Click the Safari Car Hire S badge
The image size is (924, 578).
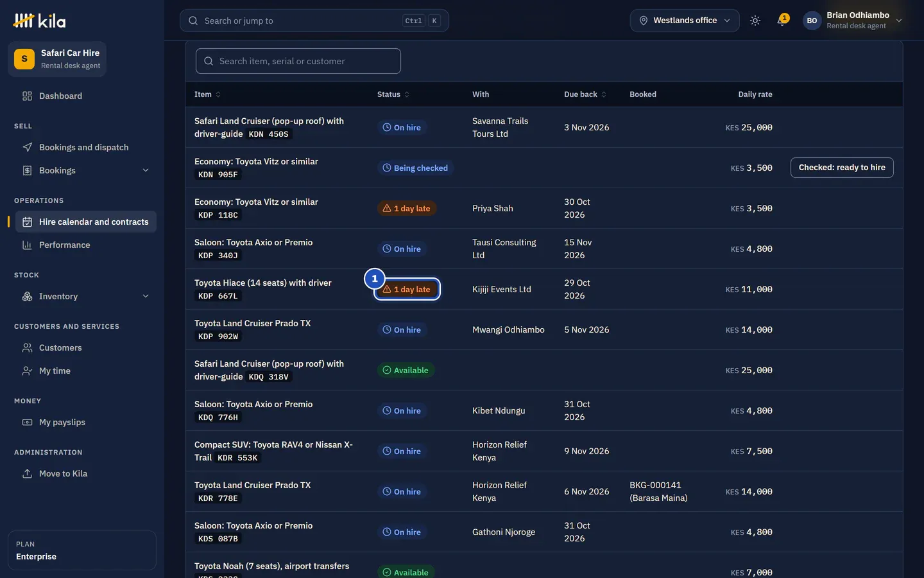(24, 59)
